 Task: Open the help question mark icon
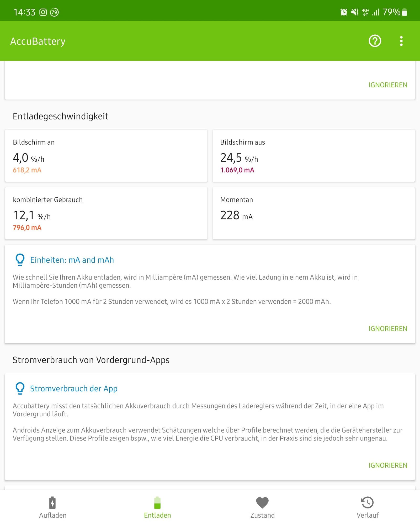[x=375, y=41]
